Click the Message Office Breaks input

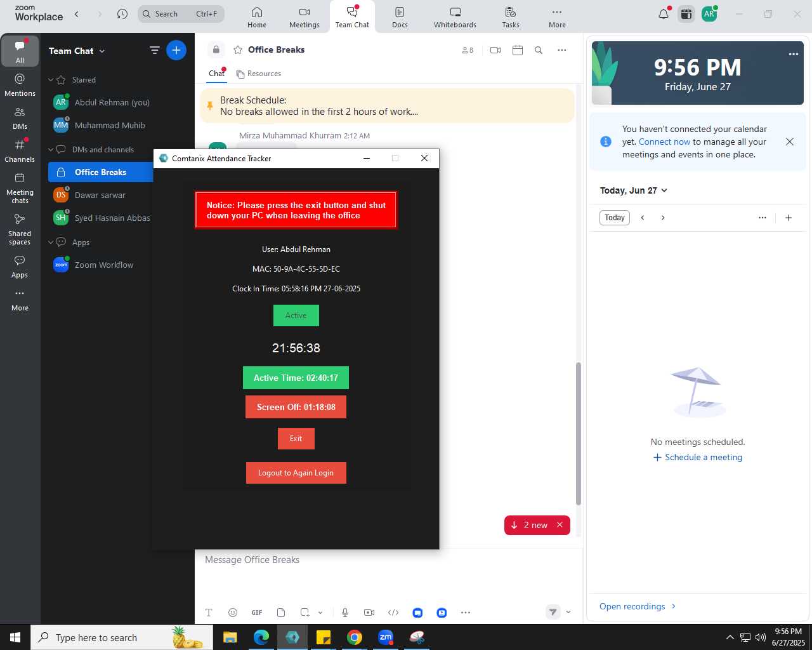(x=388, y=560)
